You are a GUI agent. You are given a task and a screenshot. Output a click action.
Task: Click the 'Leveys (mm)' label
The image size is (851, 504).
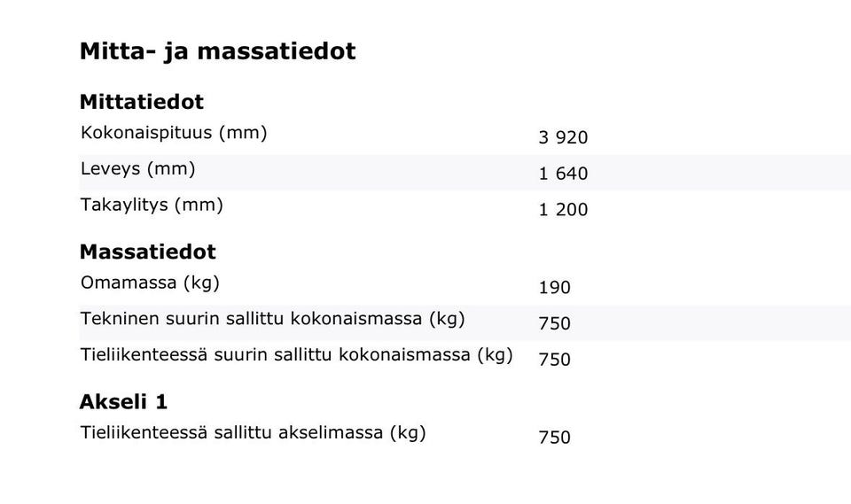(x=137, y=169)
